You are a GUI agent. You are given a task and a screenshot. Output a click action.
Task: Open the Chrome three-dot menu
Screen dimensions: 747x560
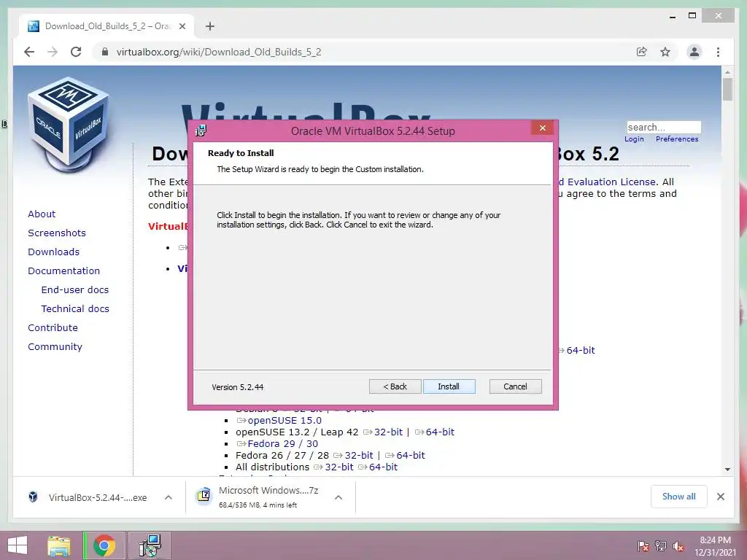tap(718, 52)
